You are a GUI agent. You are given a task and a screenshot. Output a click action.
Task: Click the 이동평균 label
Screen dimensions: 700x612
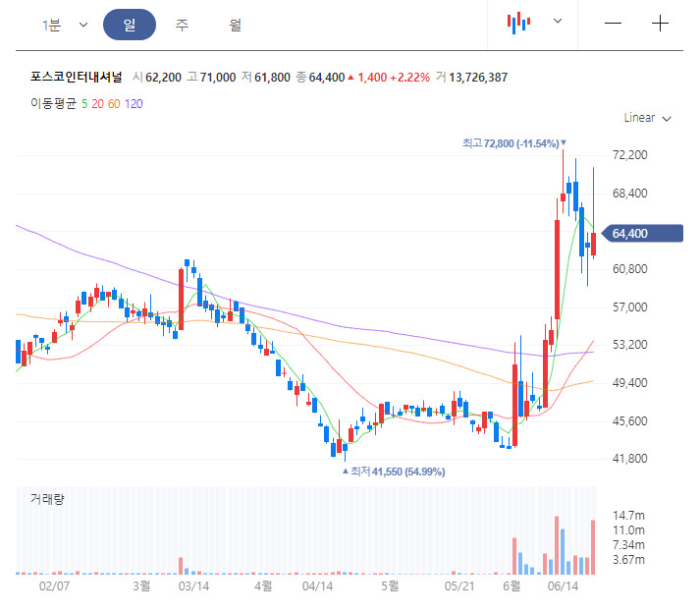(54, 104)
